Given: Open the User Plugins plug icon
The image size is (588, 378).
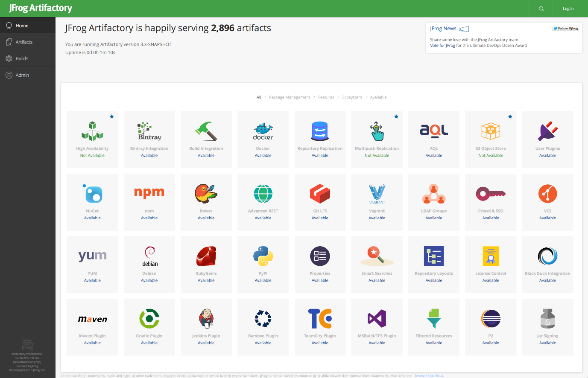Looking at the screenshot, I should 547,131.
